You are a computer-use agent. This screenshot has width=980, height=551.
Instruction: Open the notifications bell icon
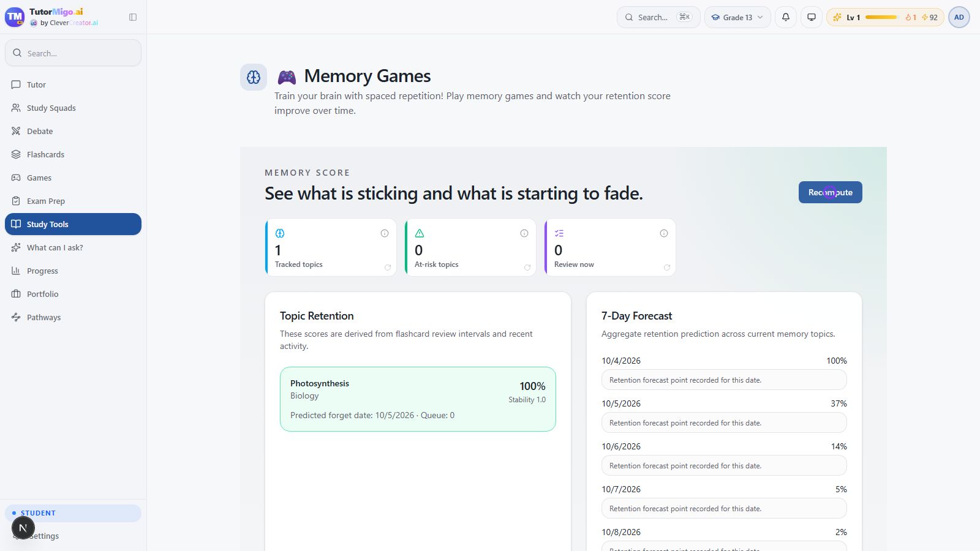click(786, 17)
